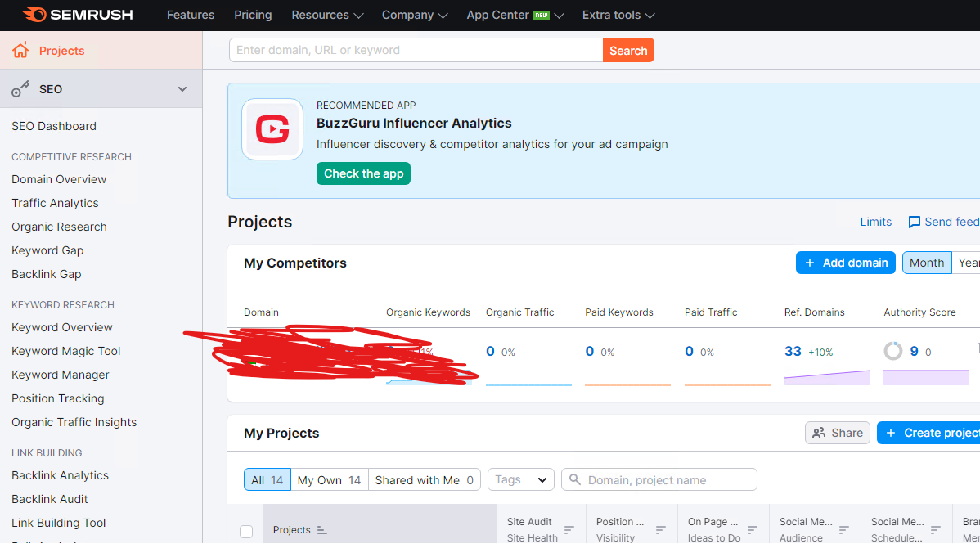Switch competitors view to Month
The height and width of the screenshot is (544, 980).
click(927, 263)
